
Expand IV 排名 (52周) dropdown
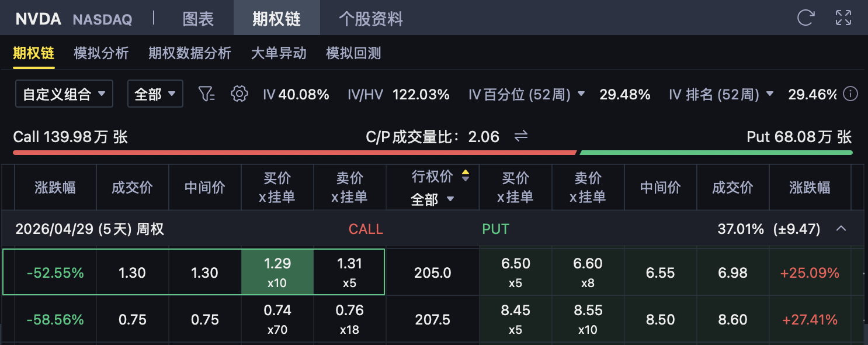[770, 94]
